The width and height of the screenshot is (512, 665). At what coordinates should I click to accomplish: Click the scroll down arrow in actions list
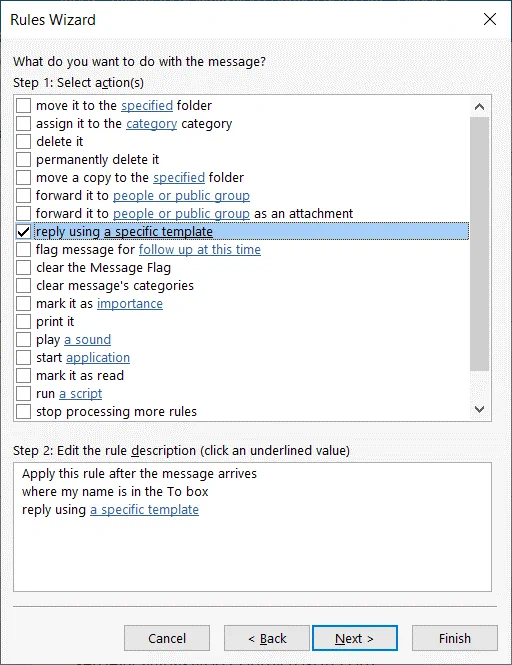[479, 409]
